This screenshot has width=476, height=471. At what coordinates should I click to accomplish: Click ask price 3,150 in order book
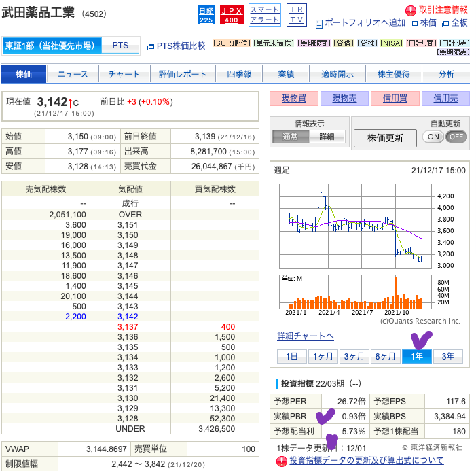[x=128, y=235]
